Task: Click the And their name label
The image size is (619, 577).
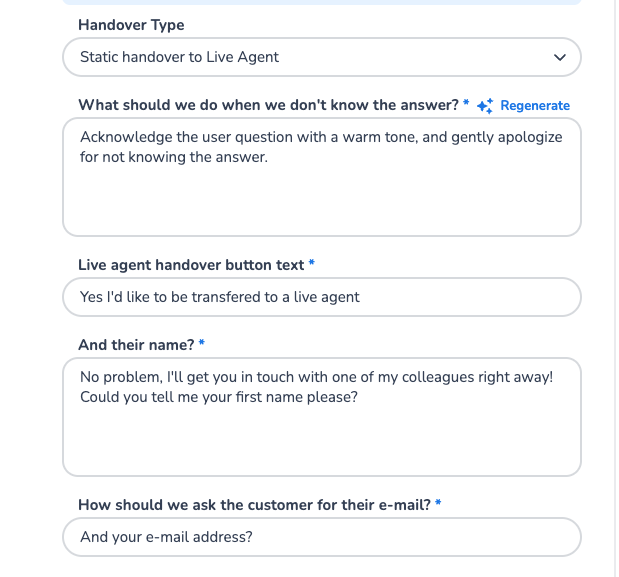Action: click(x=136, y=345)
